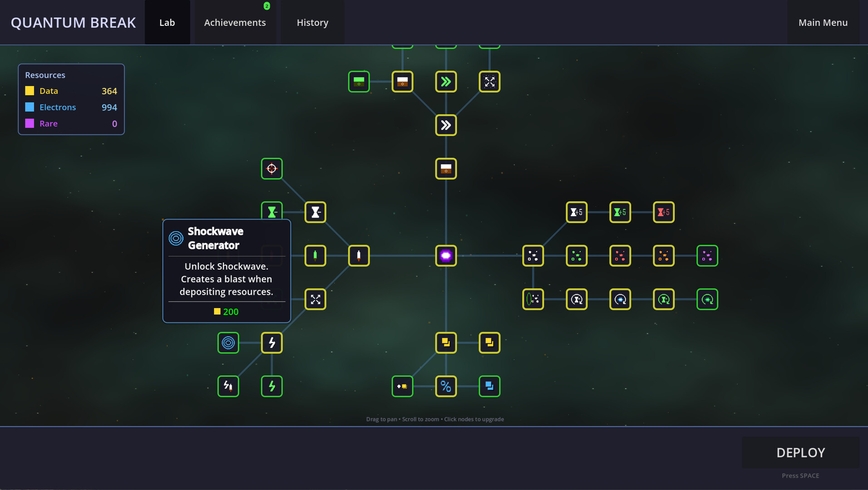
Task: Click the lightning with candle node
Action: pyautogui.click(x=228, y=387)
